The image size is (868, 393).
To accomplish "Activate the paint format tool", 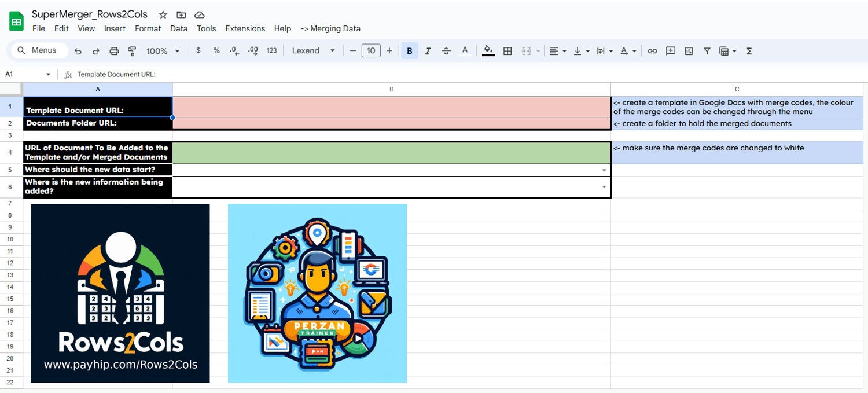I will coord(132,51).
